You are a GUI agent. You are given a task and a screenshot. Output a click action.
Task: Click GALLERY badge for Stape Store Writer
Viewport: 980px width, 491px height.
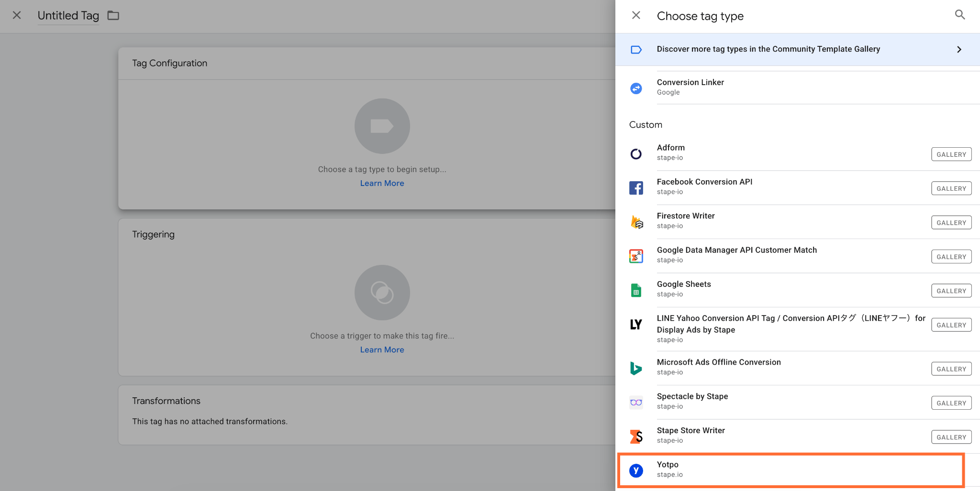(x=951, y=437)
